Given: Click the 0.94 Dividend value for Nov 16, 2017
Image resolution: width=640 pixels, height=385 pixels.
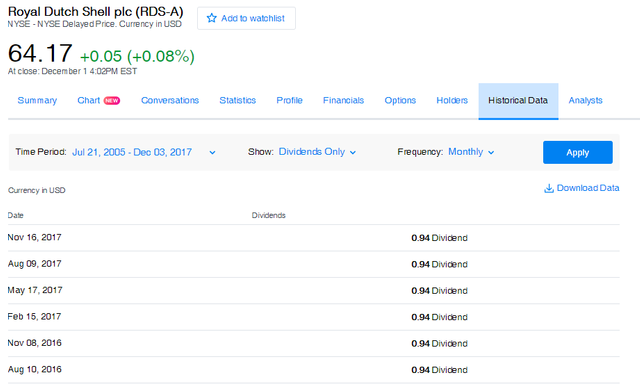Looking at the screenshot, I should tap(439, 238).
